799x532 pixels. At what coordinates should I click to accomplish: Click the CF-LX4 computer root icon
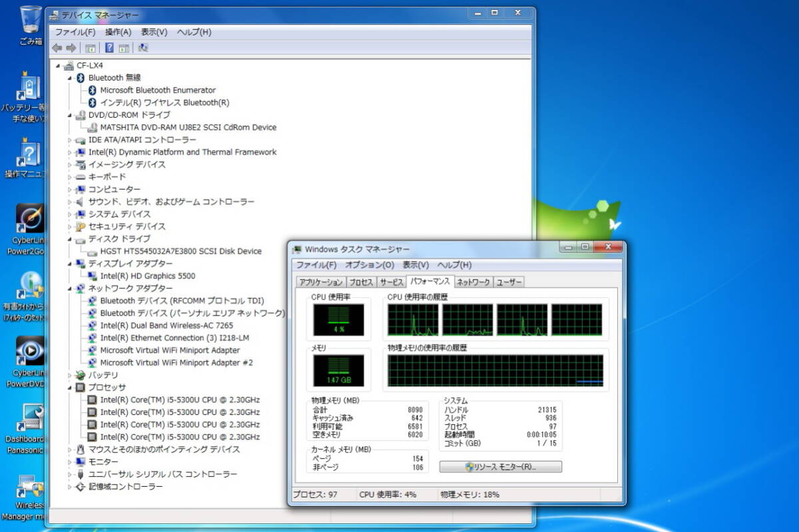(69, 65)
